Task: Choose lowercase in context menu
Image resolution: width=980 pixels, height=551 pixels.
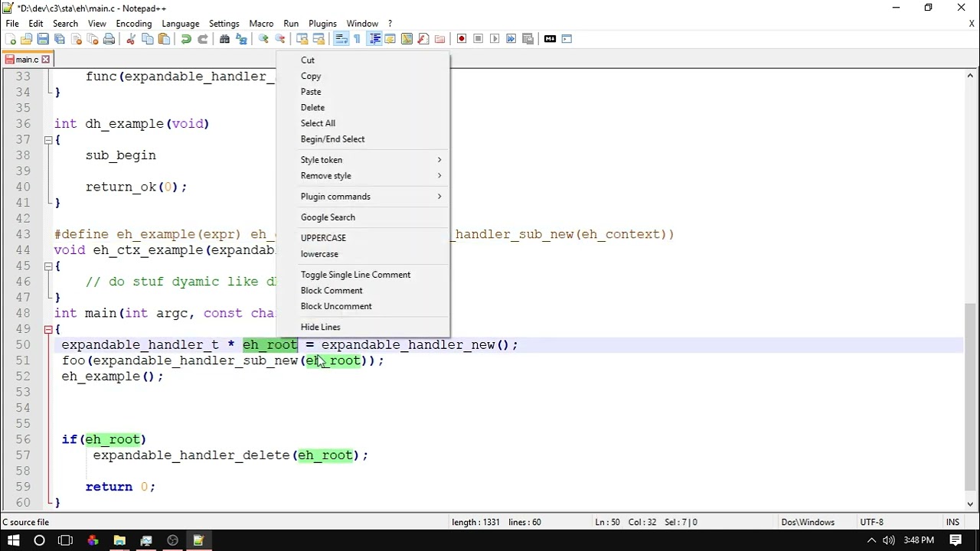Action: 363,254
